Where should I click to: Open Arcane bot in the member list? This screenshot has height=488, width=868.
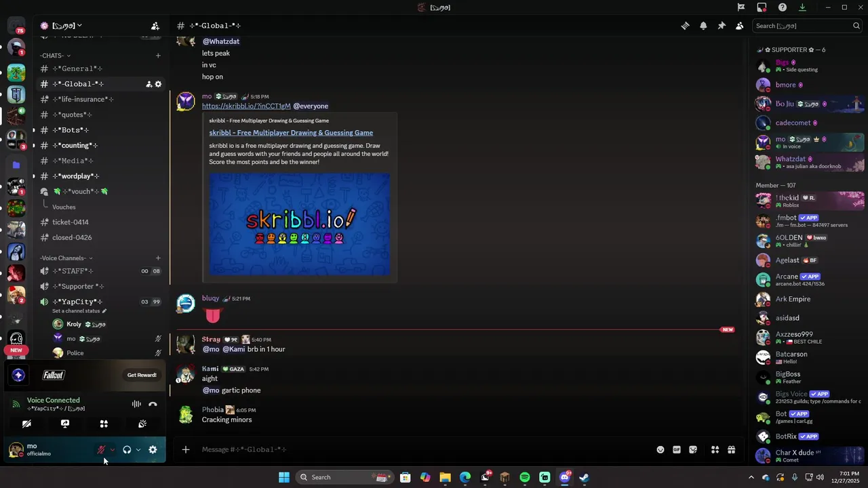[x=810, y=279]
